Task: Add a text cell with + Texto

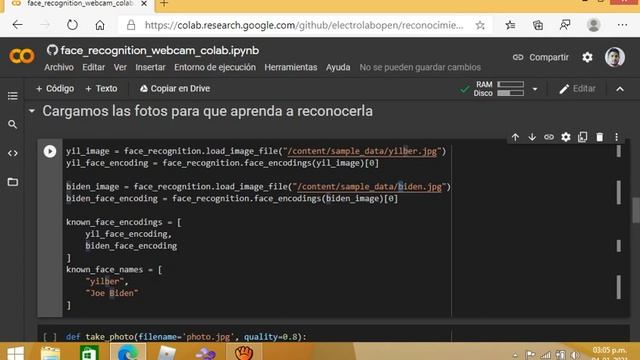Action: (101, 89)
